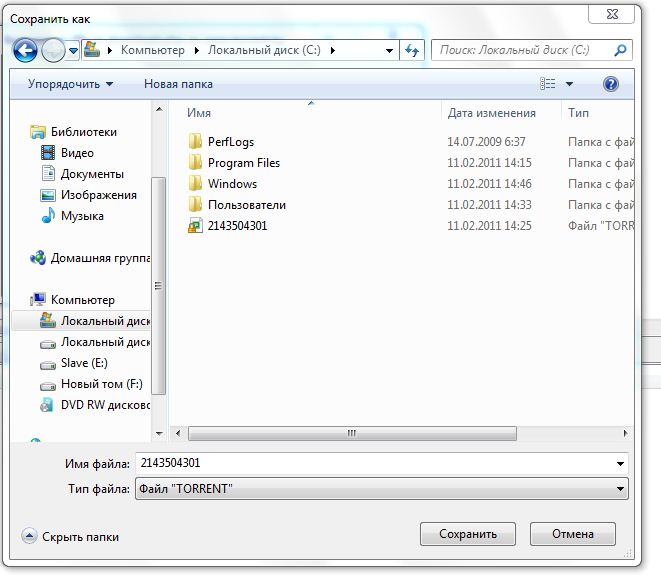661x577 pixels.
Task: Click the date 11.02.2011 14:46
Action: 489,184
